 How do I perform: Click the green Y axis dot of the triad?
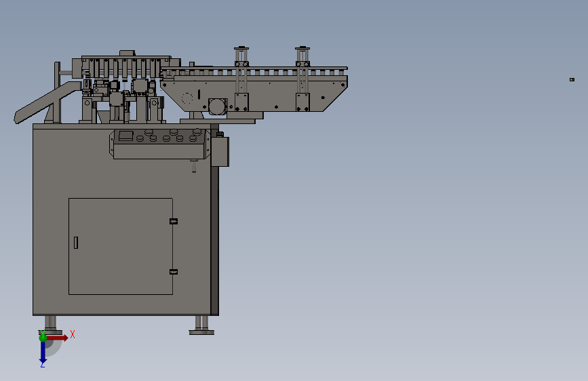pos(43,338)
